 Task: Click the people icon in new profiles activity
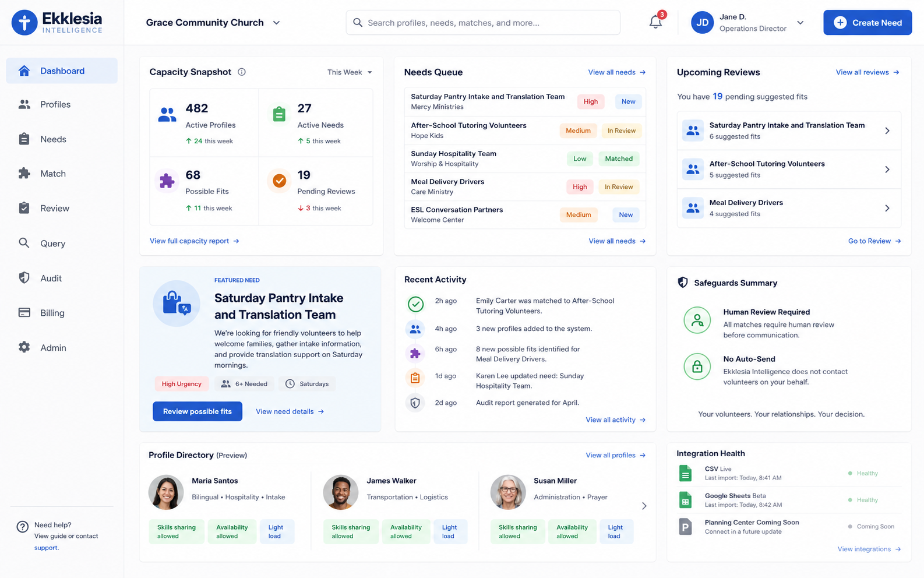click(x=415, y=329)
